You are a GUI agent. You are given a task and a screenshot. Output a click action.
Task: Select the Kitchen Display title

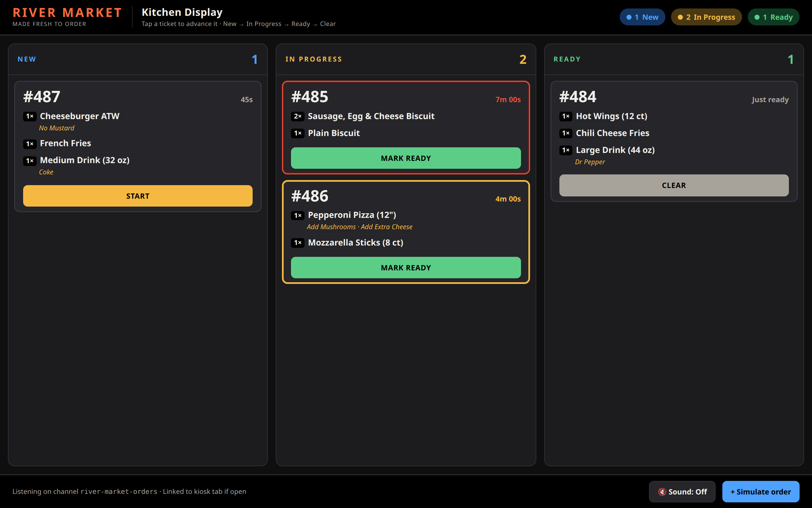pos(182,12)
